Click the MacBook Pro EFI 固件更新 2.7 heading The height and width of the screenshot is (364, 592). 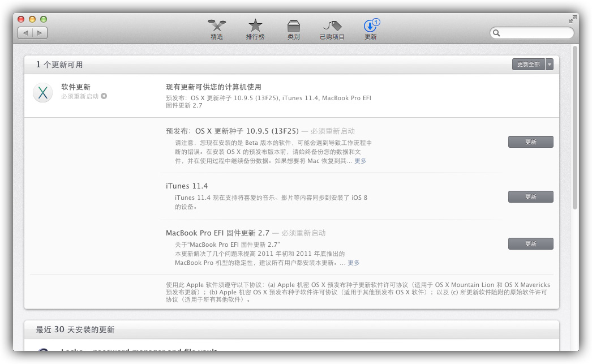(x=217, y=233)
